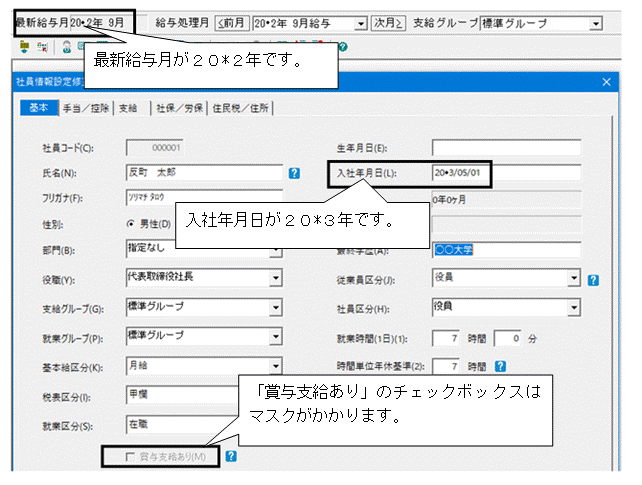The width and height of the screenshot is (642, 485).
Task: Expand the 役職(Y) dropdown
Action: (x=276, y=278)
